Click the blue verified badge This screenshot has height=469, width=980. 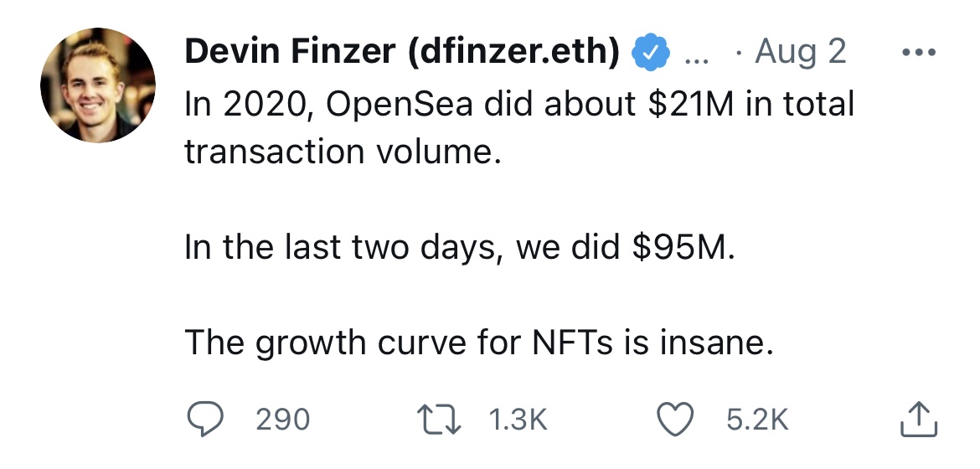651,52
